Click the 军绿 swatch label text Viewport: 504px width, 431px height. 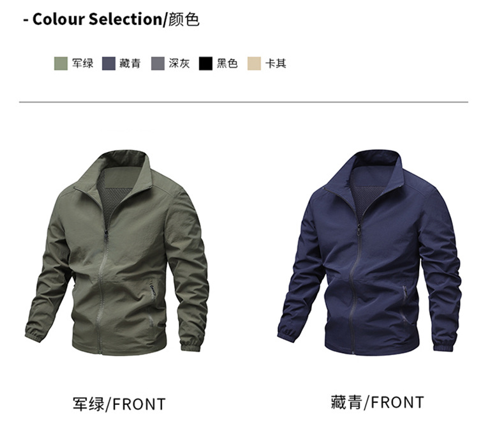(82, 63)
